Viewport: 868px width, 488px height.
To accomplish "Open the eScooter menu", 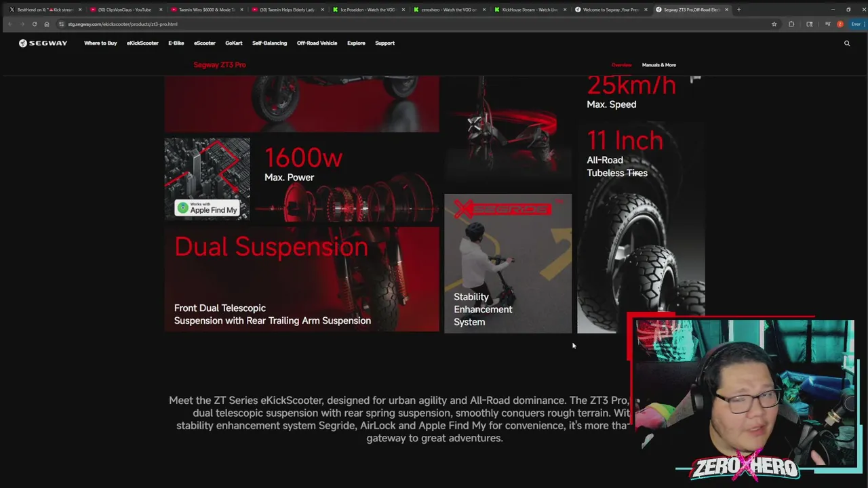I will [205, 43].
